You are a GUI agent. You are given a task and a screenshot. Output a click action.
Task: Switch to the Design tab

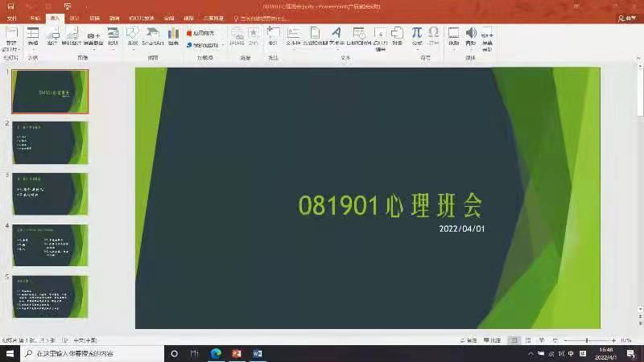[x=75, y=17]
